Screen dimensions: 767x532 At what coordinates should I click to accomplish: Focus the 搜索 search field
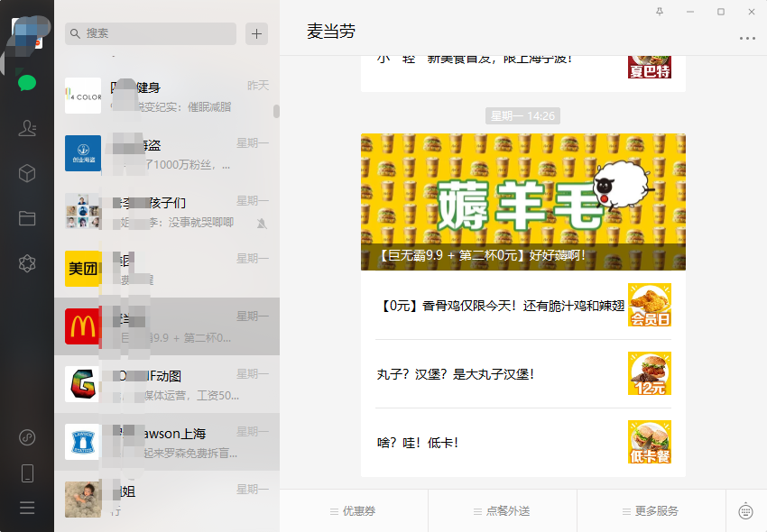coord(151,33)
